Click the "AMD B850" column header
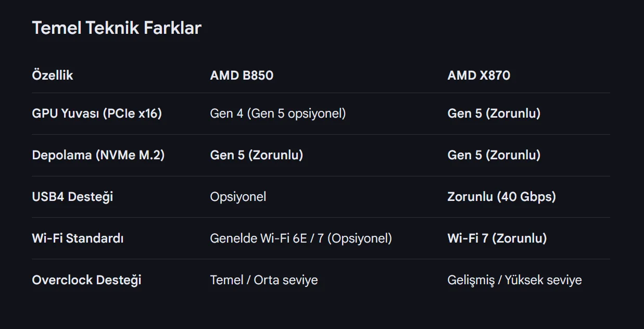This screenshot has width=644, height=329. point(242,75)
